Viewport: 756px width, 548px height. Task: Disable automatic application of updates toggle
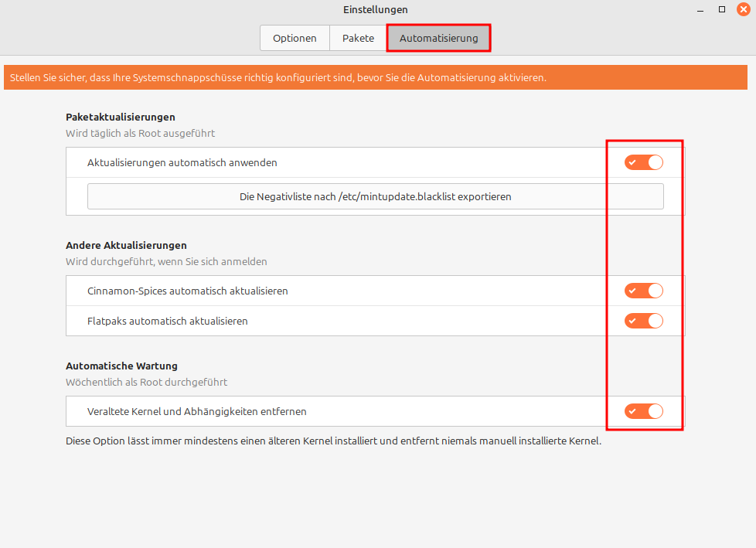click(644, 162)
